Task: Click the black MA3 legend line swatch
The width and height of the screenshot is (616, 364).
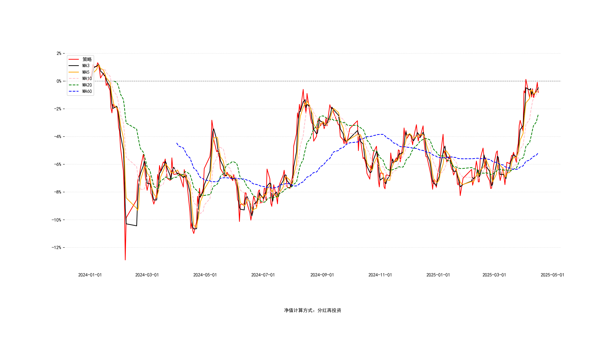Action: (x=74, y=66)
